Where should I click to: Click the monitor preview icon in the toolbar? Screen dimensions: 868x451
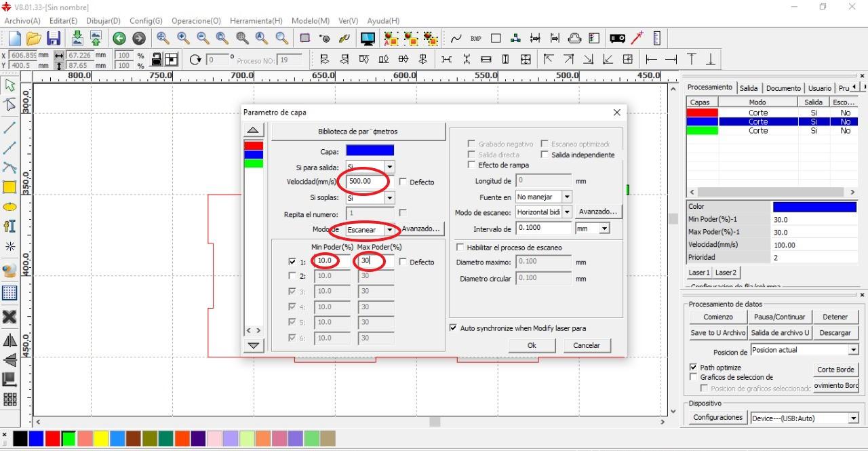click(x=368, y=39)
